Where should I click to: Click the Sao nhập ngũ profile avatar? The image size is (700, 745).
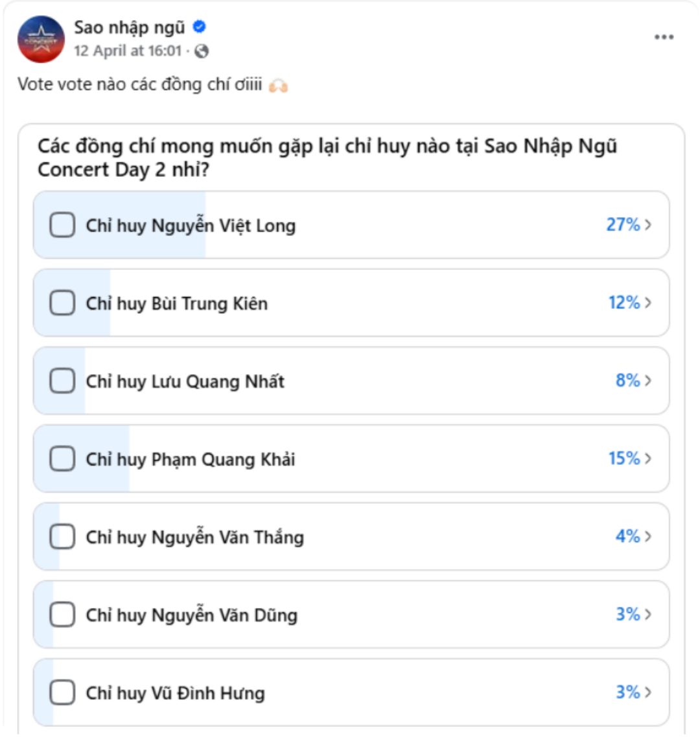41,39
